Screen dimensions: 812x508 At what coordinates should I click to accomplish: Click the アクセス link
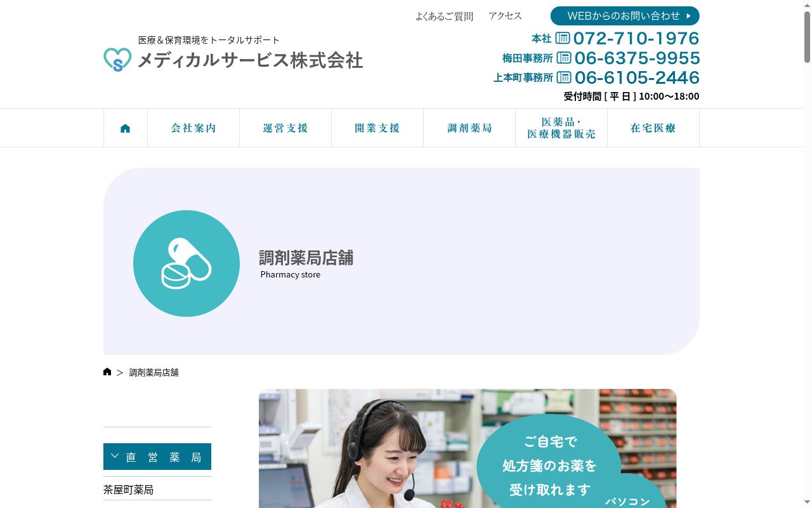[505, 16]
